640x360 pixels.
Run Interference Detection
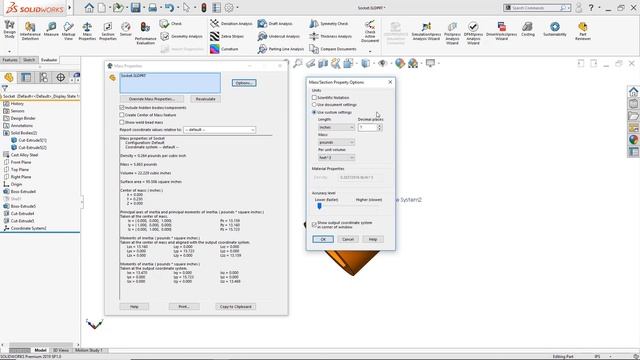[30, 31]
